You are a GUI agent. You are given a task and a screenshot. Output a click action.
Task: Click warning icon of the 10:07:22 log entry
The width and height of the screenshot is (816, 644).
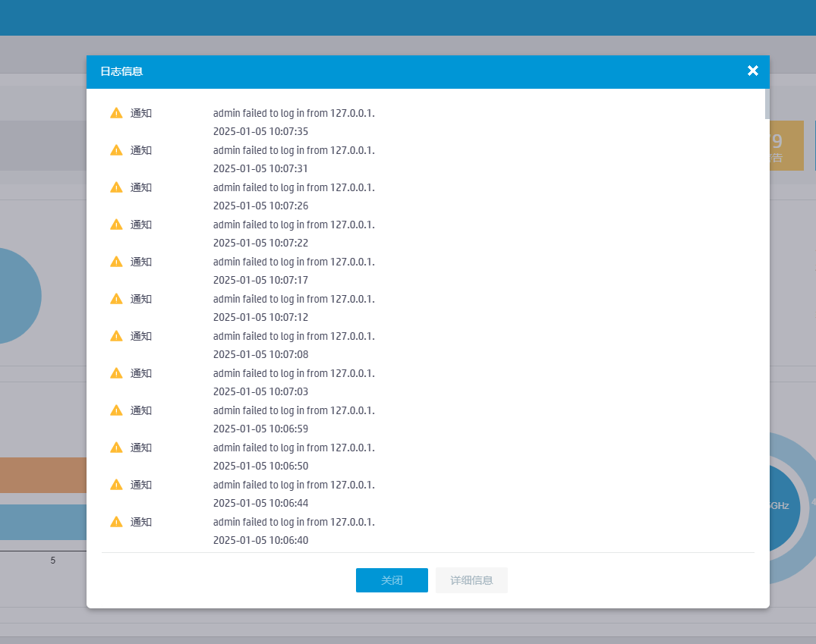point(117,225)
